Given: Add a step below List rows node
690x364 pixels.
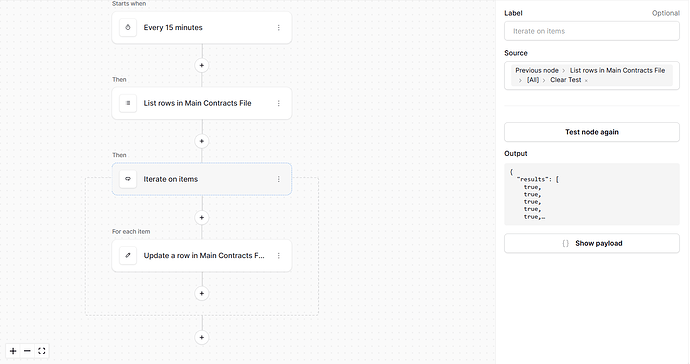Looking at the screenshot, I should click(202, 141).
